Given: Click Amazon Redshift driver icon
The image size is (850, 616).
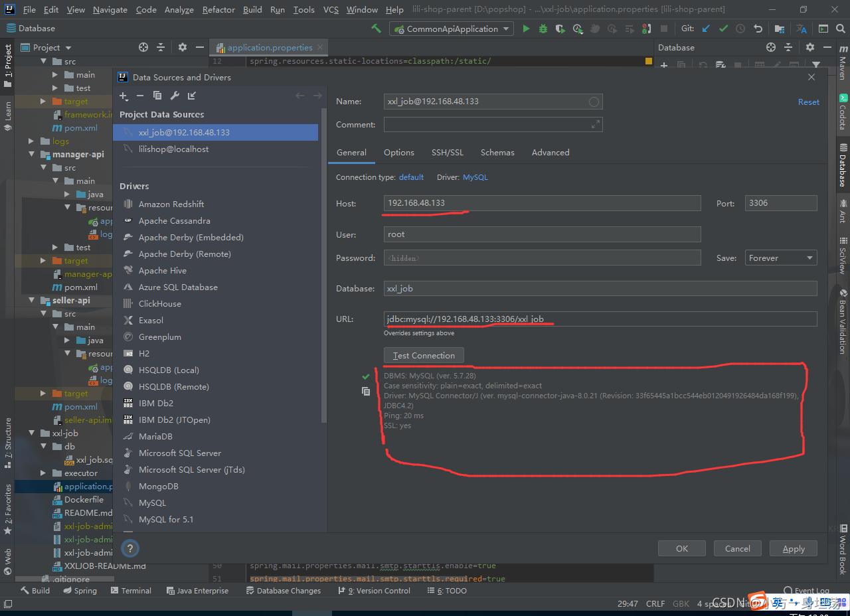Looking at the screenshot, I should point(127,204).
